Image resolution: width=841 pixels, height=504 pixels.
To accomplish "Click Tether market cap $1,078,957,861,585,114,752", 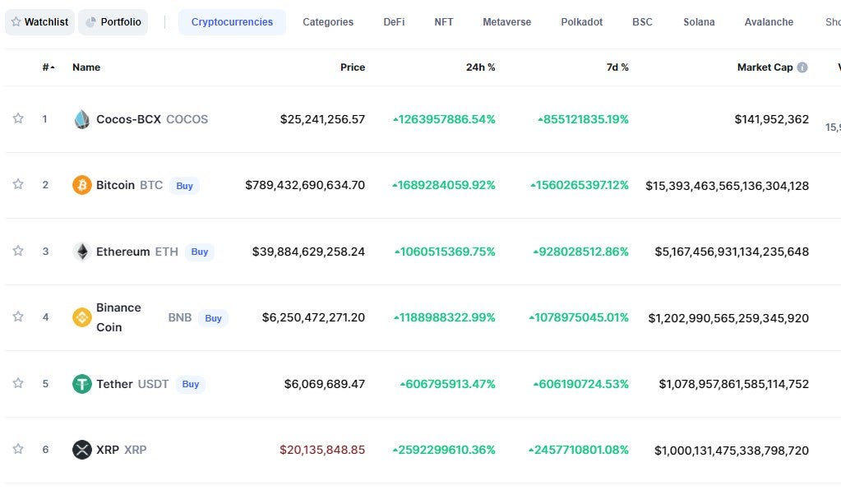I will tap(734, 384).
